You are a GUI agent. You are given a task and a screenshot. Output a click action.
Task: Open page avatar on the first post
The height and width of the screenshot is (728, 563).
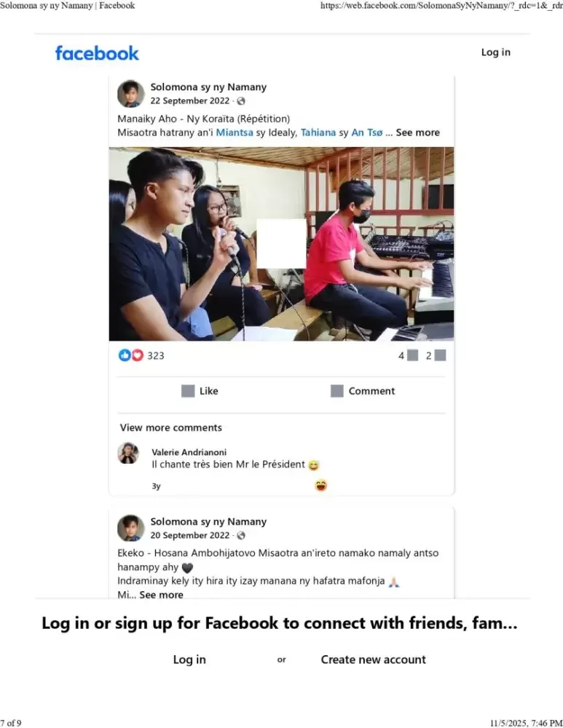tap(131, 94)
